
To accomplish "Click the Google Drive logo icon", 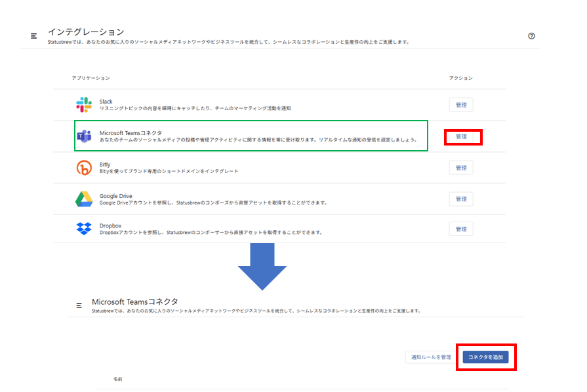I will pos(84,199).
